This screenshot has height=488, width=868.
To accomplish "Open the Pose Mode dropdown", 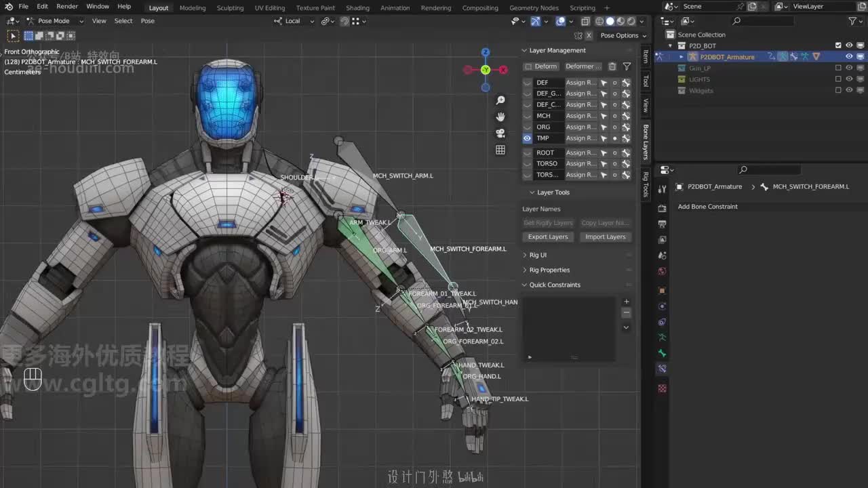I will point(55,21).
